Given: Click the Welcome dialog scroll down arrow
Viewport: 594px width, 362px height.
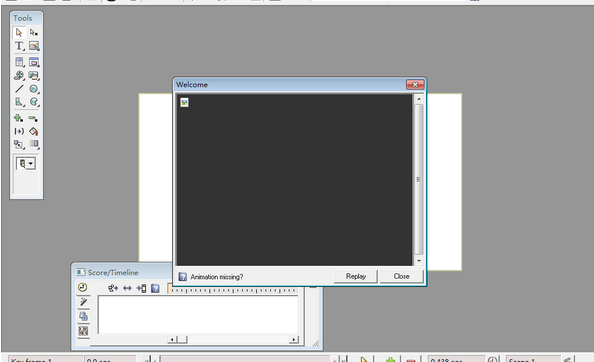Looking at the screenshot, I should pyautogui.click(x=419, y=261).
